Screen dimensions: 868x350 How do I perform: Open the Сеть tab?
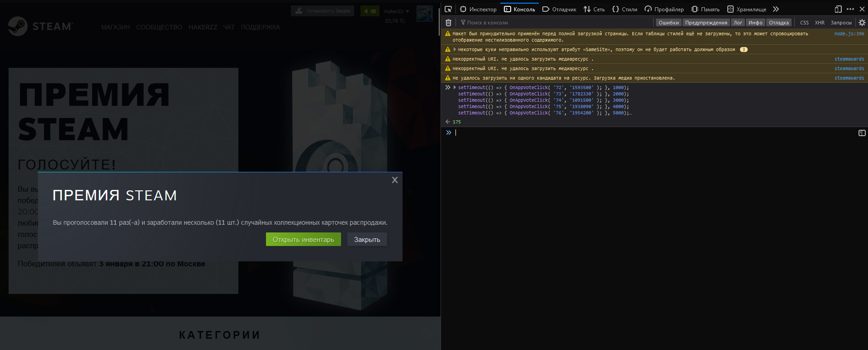(594, 9)
